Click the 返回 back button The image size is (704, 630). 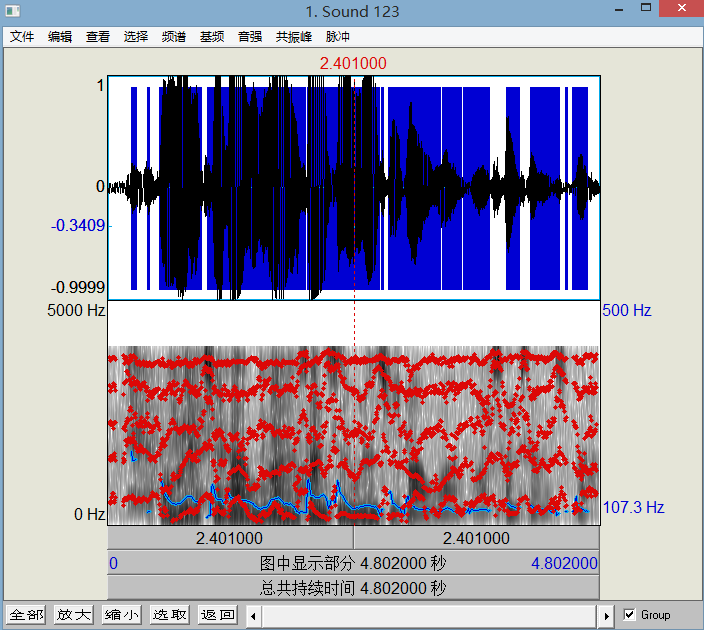pyautogui.click(x=218, y=614)
